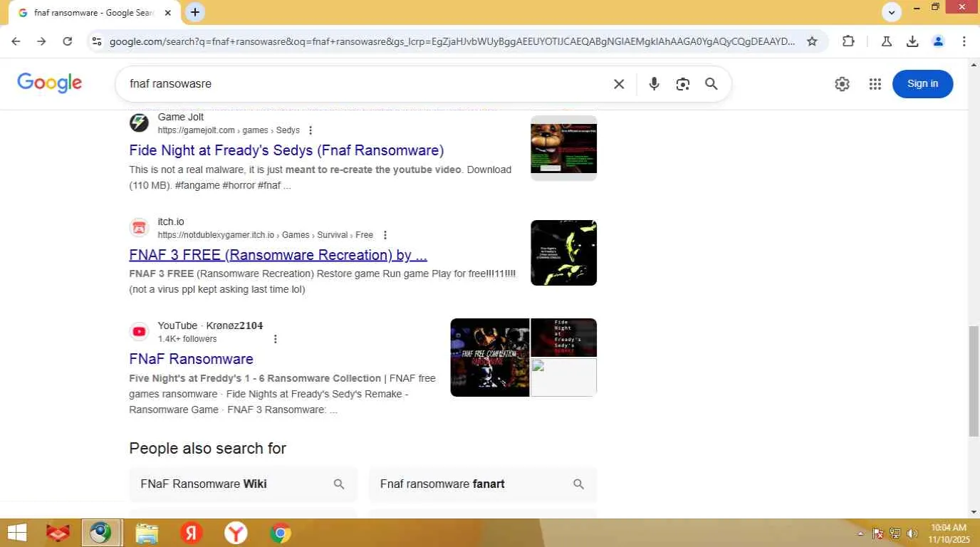Open the Google apps grid
The image size is (980, 547).
point(875,84)
